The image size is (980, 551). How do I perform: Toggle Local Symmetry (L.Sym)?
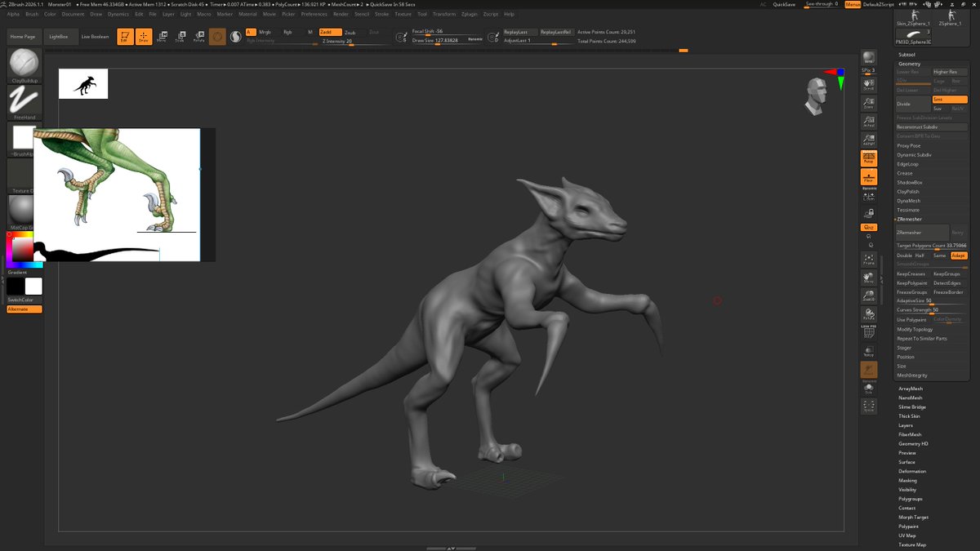(868, 195)
